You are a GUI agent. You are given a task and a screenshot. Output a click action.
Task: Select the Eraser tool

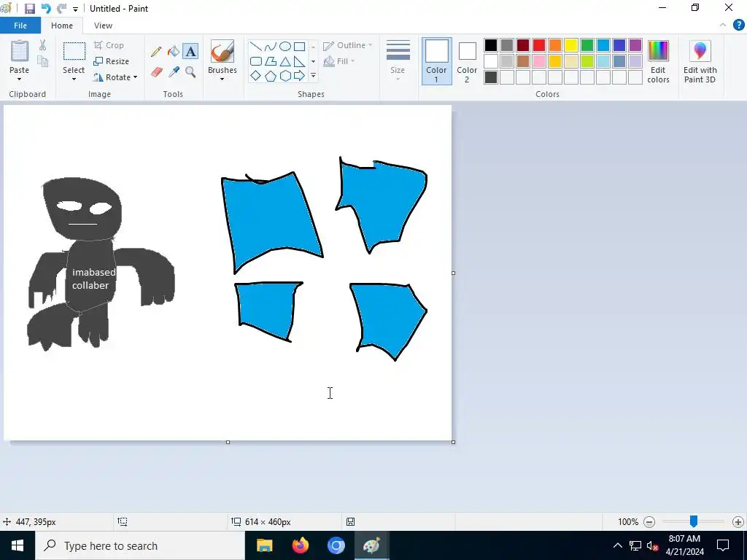pos(156,72)
